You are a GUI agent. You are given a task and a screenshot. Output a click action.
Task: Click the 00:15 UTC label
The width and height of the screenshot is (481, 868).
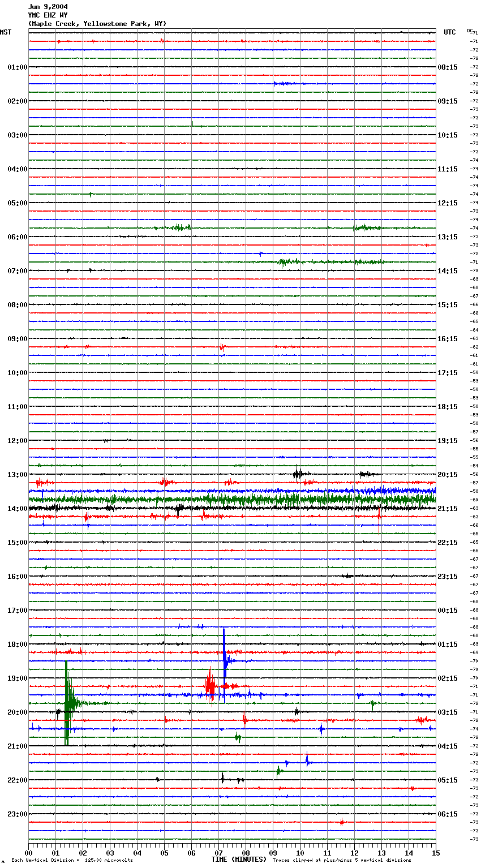(448, 611)
